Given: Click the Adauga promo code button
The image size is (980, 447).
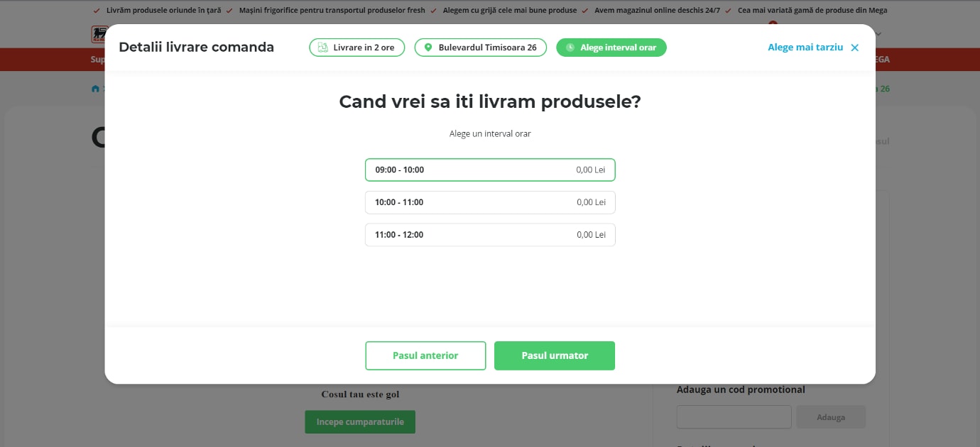Looking at the screenshot, I should [831, 417].
